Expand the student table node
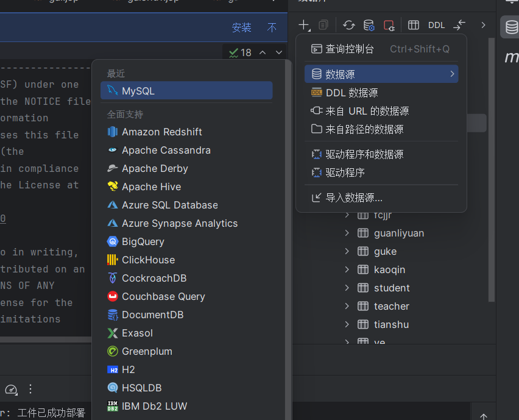Image resolution: width=519 pixels, height=420 pixels. [347, 288]
